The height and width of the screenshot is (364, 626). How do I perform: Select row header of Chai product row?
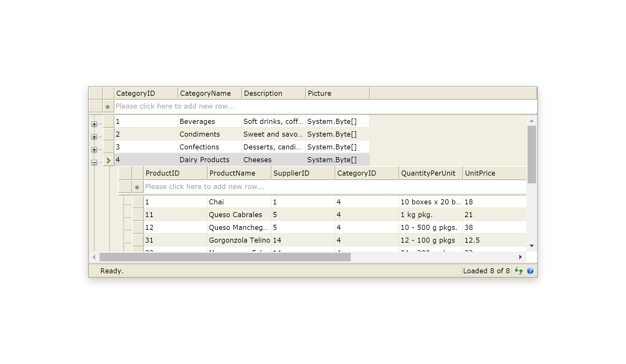click(138, 202)
